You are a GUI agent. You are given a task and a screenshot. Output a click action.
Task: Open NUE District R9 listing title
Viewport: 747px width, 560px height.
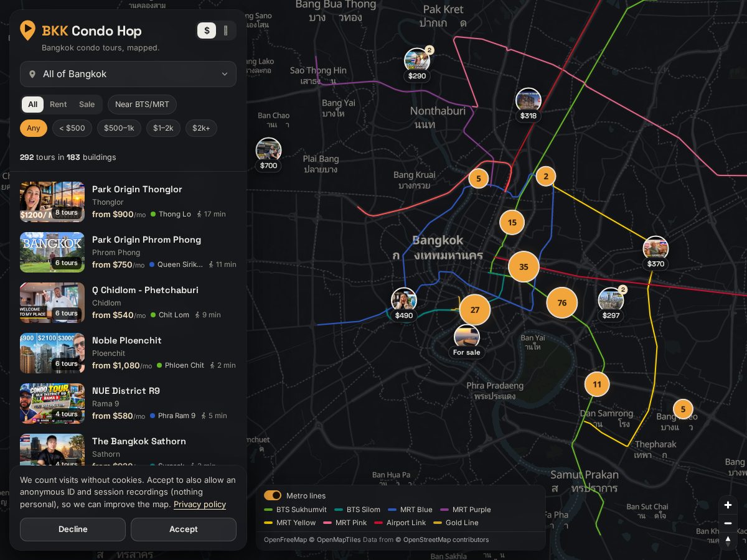pos(126,391)
